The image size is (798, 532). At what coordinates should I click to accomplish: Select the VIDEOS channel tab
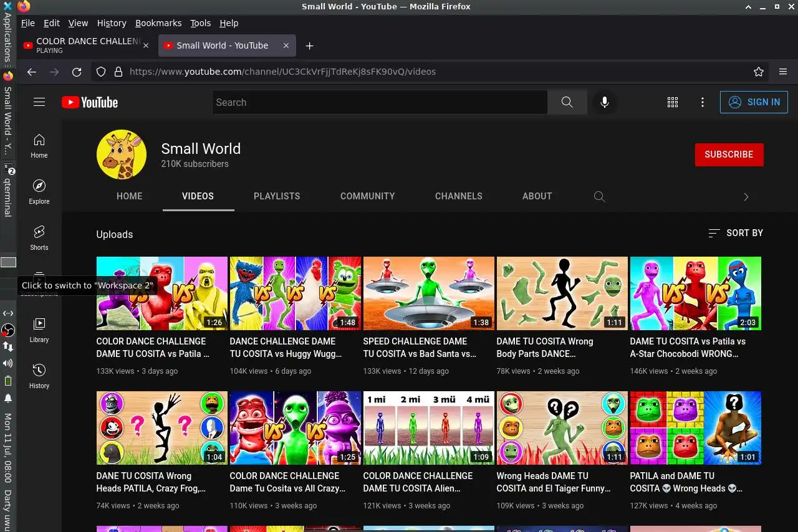(x=198, y=196)
